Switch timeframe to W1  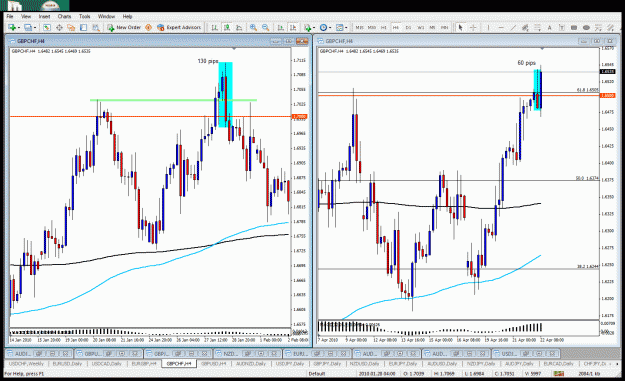tap(421, 27)
